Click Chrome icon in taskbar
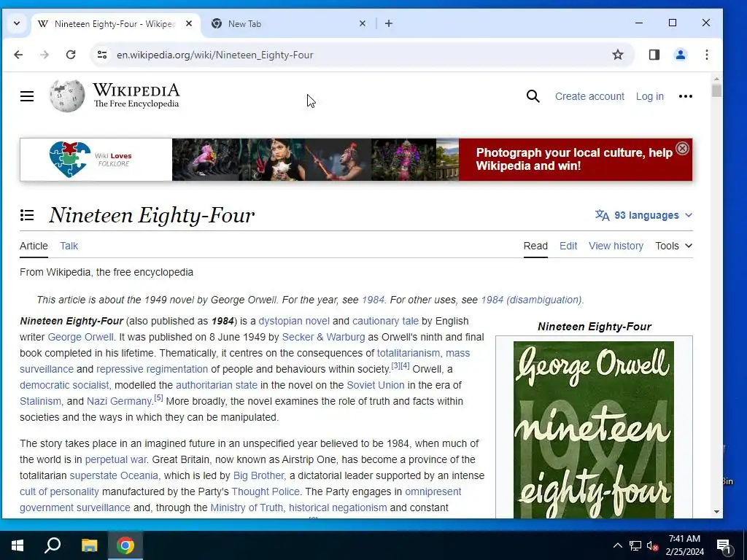 click(x=125, y=545)
